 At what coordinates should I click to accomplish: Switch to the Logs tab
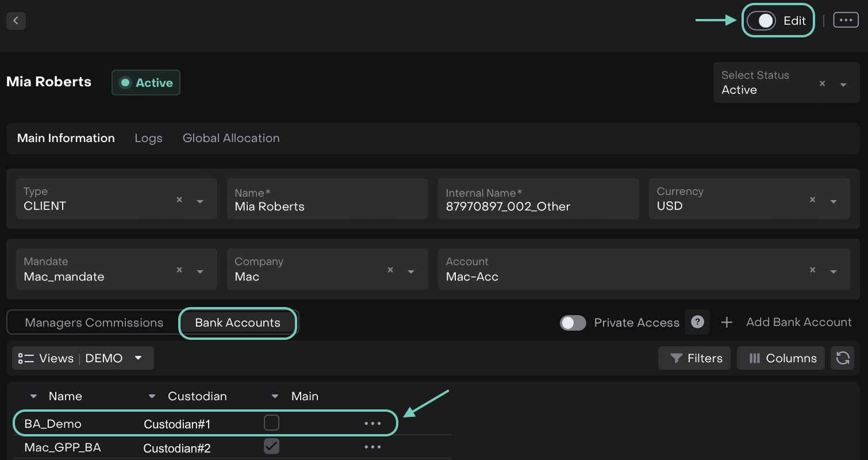(x=148, y=138)
